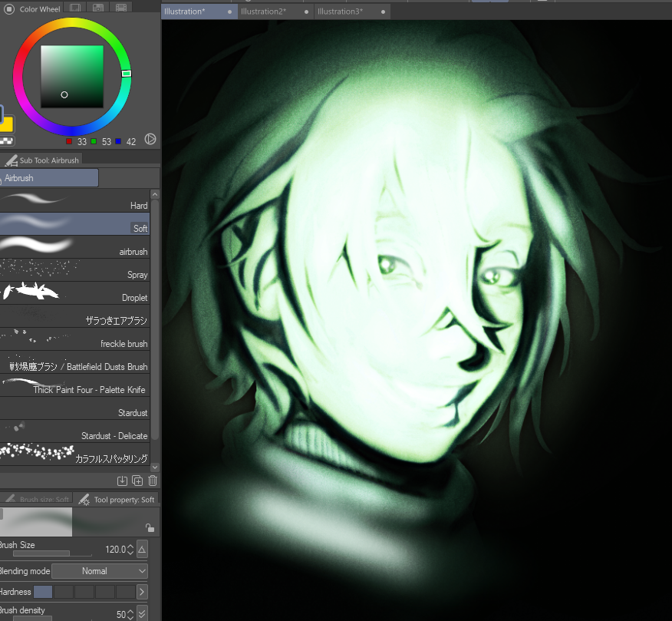The image size is (672, 621).
Task: Click the Brush Size stepper up arrow
Action: click(130, 547)
